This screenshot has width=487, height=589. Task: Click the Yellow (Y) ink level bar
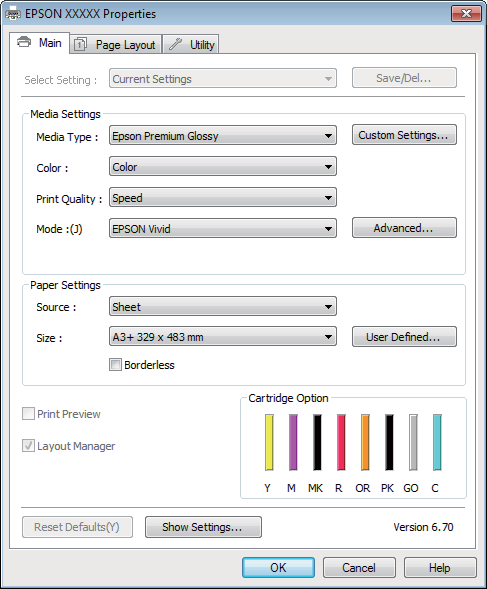point(269,442)
